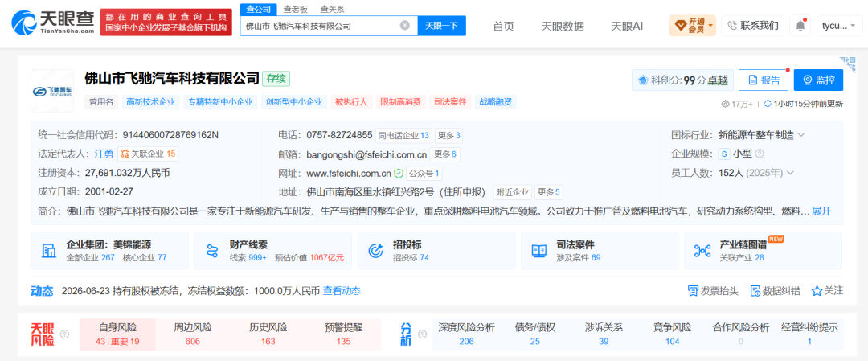The height and width of the screenshot is (361, 868).
Task: Open the 司法案件 card with 涉及案件 69
Action: [600, 251]
